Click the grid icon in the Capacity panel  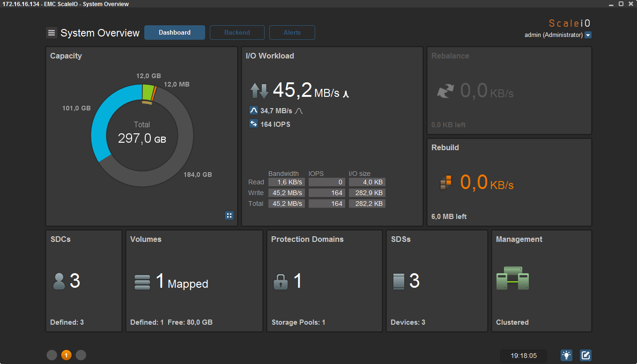(229, 216)
